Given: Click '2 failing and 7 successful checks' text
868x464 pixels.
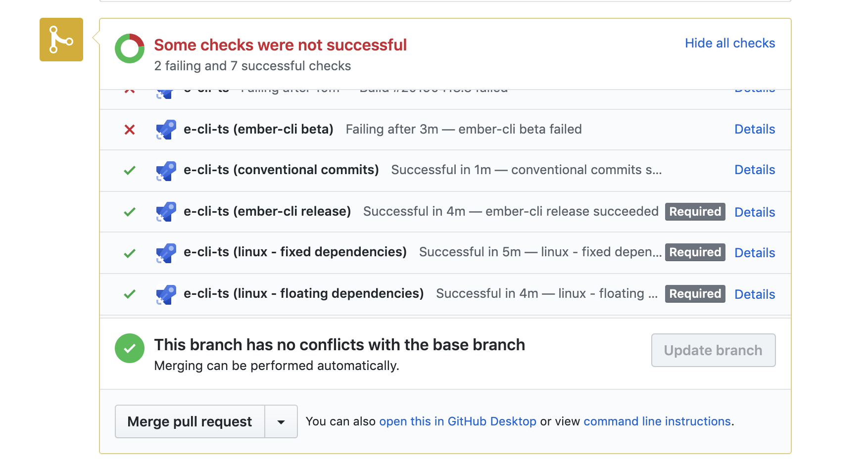Looking at the screenshot, I should click(252, 66).
